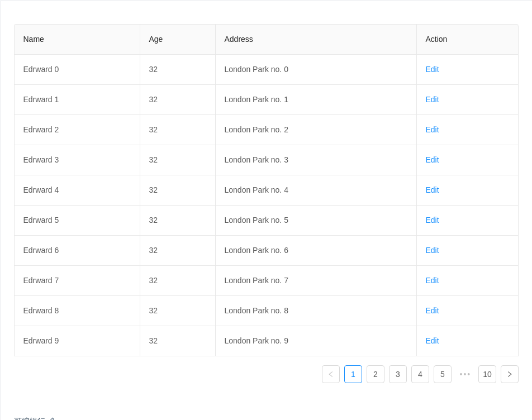Click the next page arrow in pagination
This screenshot has height=420, width=532.
click(x=509, y=374)
